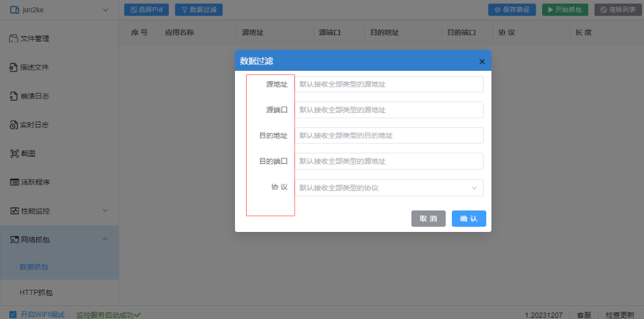The image size is (644, 319).
Task: Focus the 源地址 input field
Action: click(389, 84)
